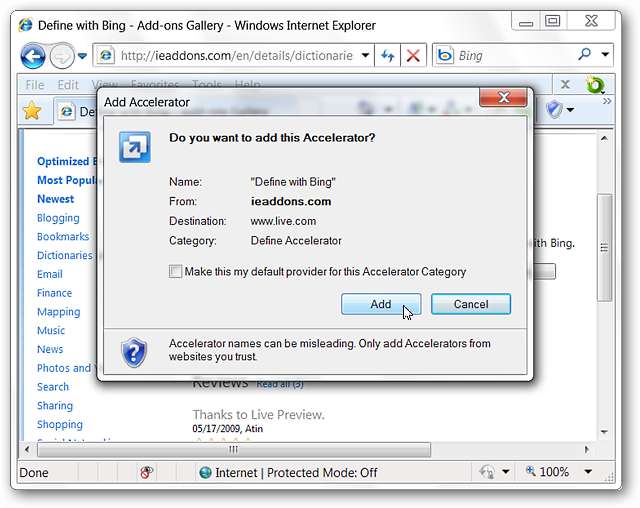Open the Finance category link

pyautogui.click(x=54, y=293)
